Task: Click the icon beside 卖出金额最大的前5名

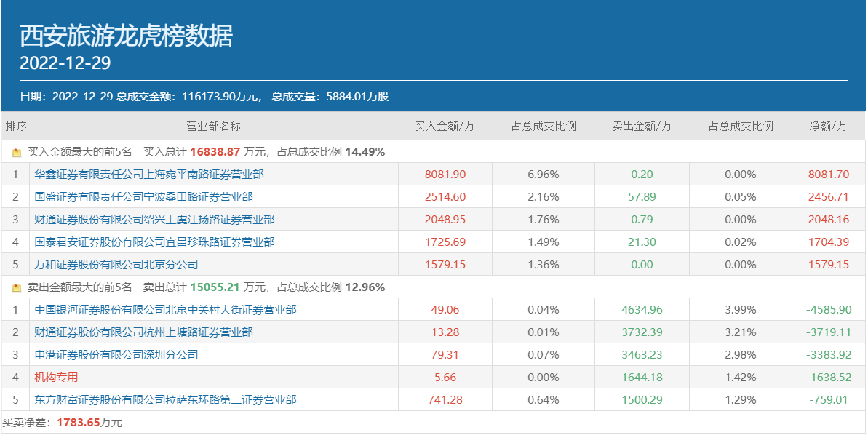Action: tap(17, 287)
